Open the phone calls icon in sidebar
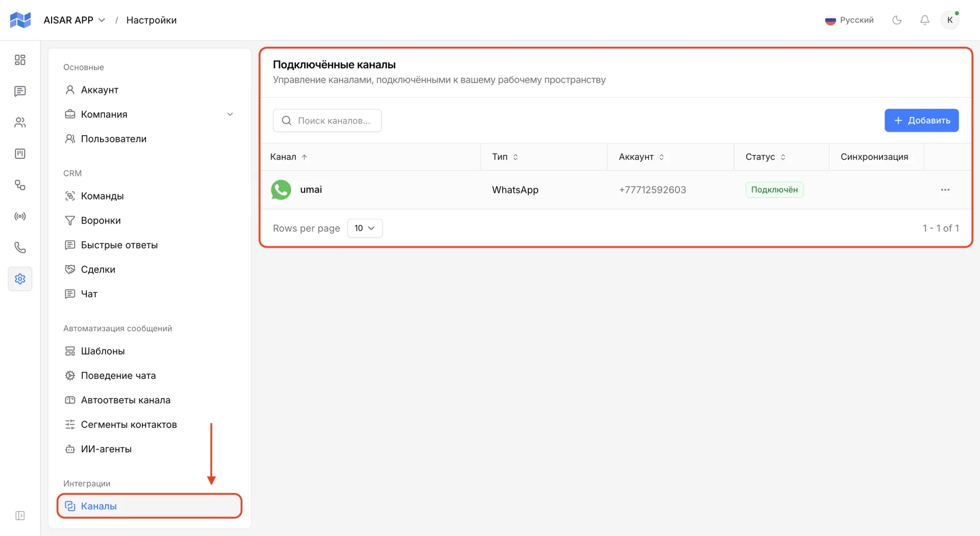This screenshot has width=980, height=536. 20,248
